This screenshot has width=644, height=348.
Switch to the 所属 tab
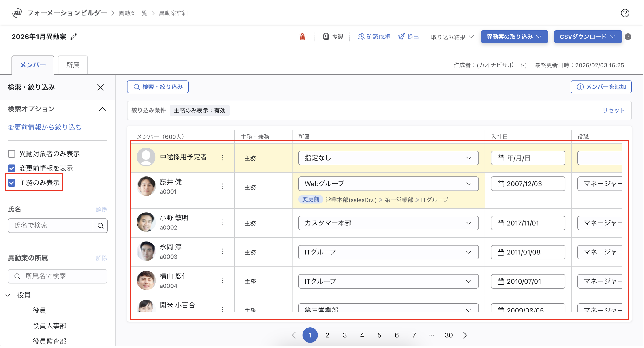(73, 65)
